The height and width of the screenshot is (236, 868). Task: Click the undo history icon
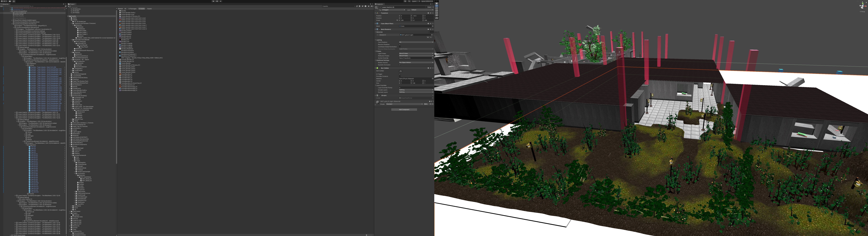pos(405,1)
